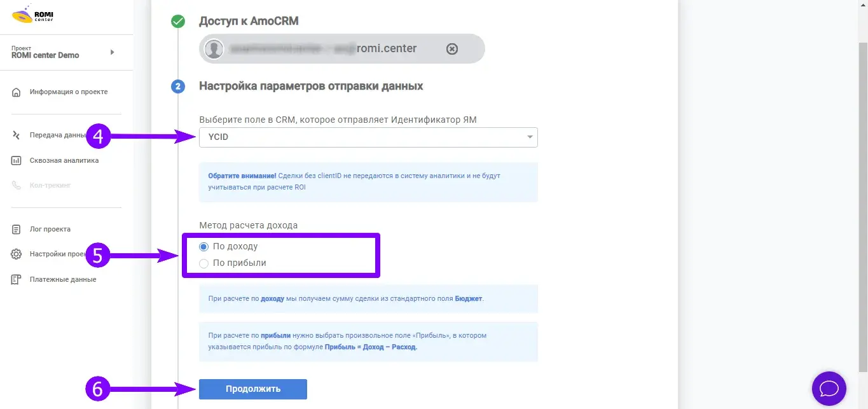Click the home icon beside Информация о проекте

tap(17, 92)
